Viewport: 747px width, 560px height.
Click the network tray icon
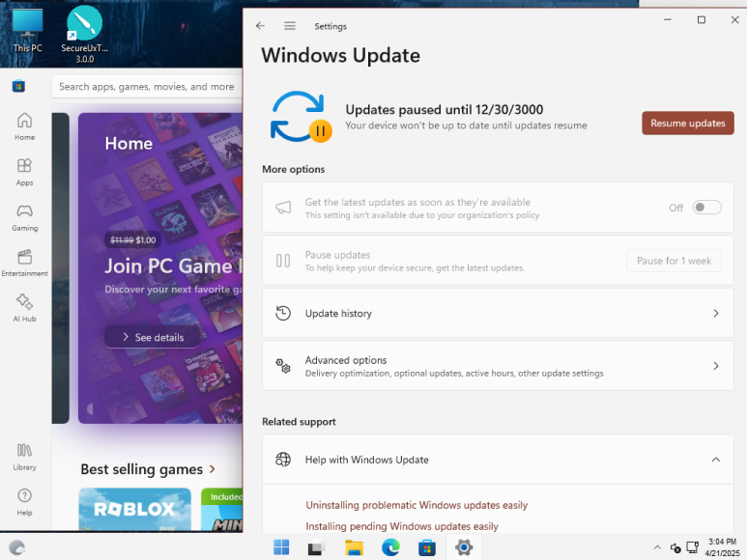pyautogui.click(x=692, y=547)
